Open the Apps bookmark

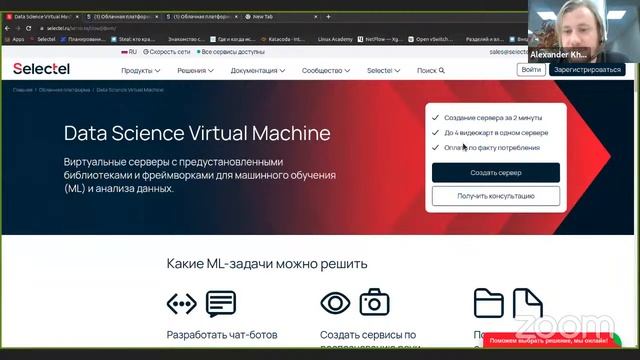click(15, 39)
